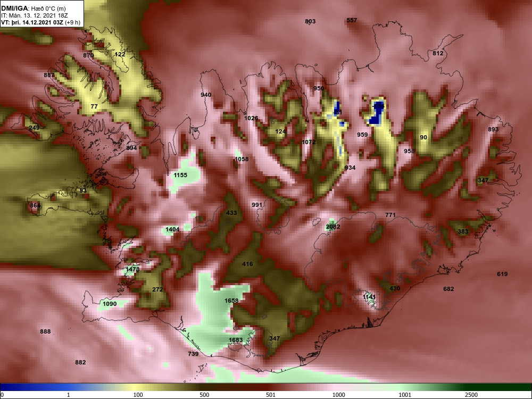Select the legend label 501
Screen dimensions: 532x399
271,395
